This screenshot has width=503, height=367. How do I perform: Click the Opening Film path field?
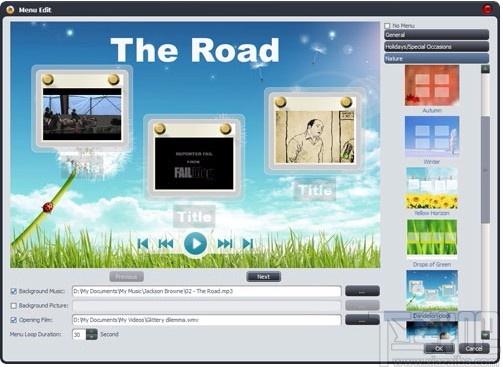tap(207, 320)
